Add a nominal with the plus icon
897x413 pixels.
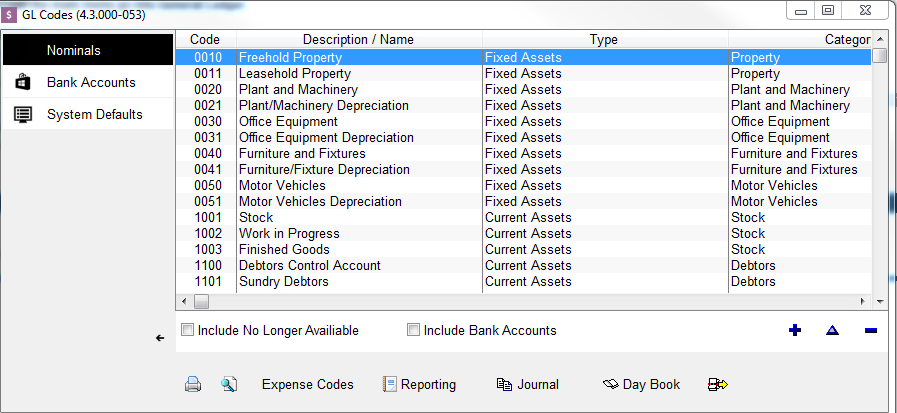795,330
